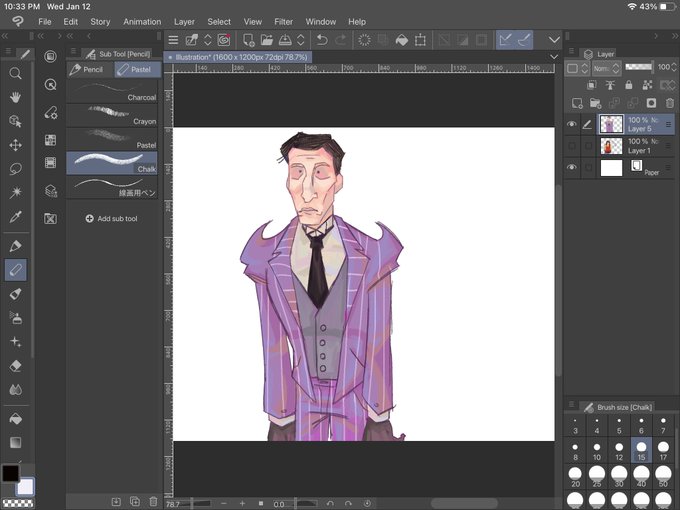Open the File menu

click(x=45, y=22)
